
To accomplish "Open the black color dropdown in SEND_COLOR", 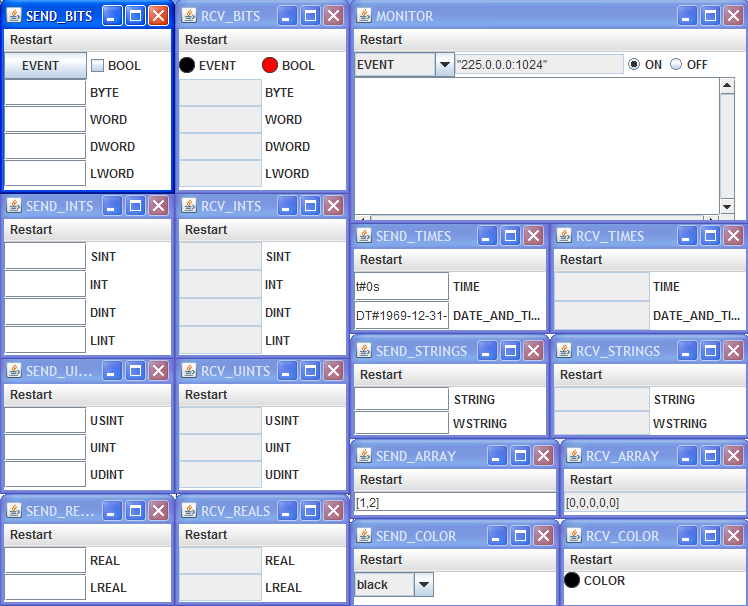I will click(x=424, y=584).
